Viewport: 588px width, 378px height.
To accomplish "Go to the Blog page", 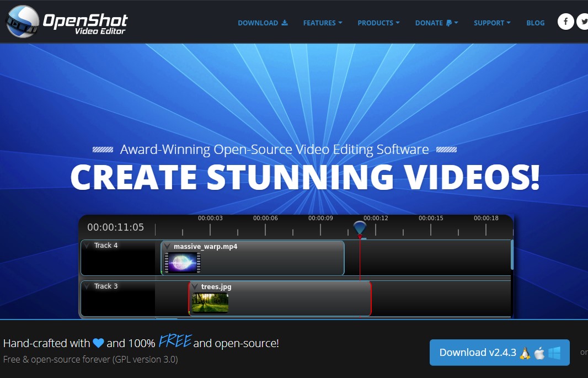I will pyautogui.click(x=535, y=23).
